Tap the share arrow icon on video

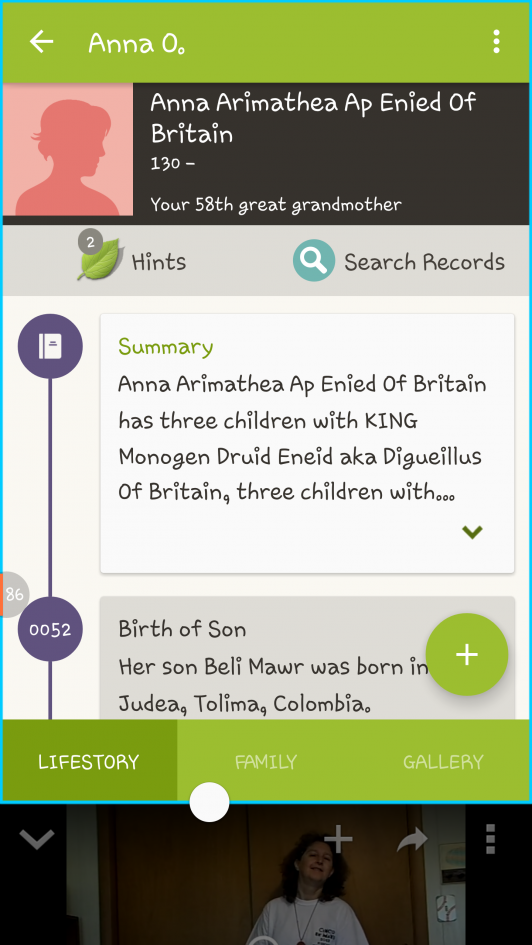(413, 839)
